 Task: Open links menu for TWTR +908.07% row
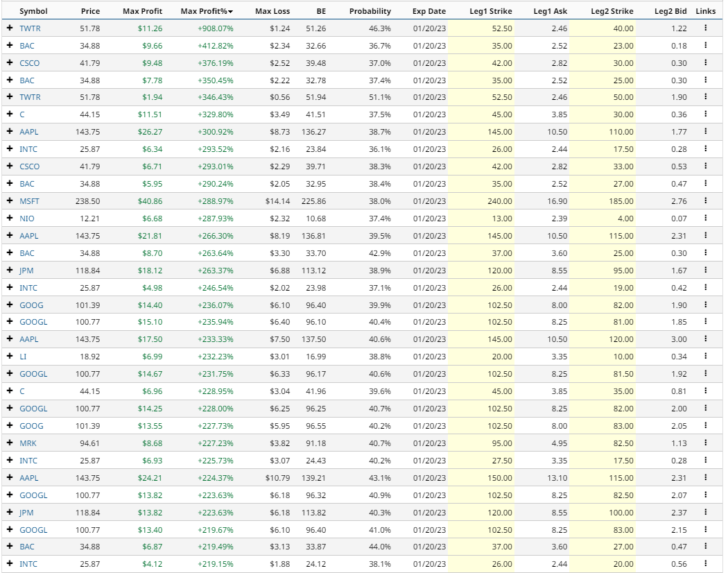pyautogui.click(x=705, y=28)
